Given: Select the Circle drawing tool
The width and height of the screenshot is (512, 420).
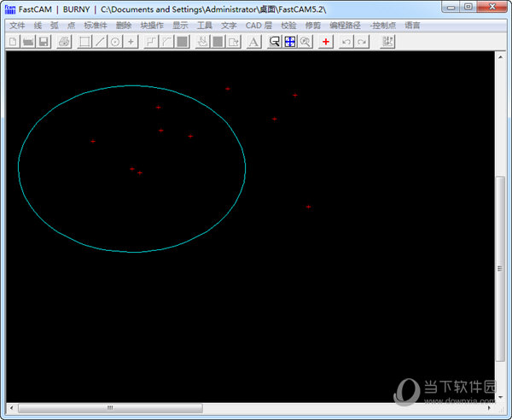Looking at the screenshot, I should click(115, 42).
